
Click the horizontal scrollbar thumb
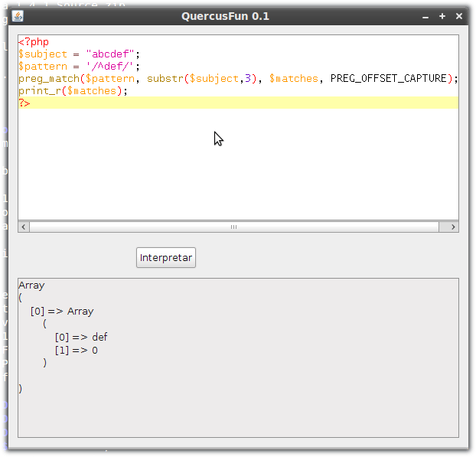click(x=233, y=227)
